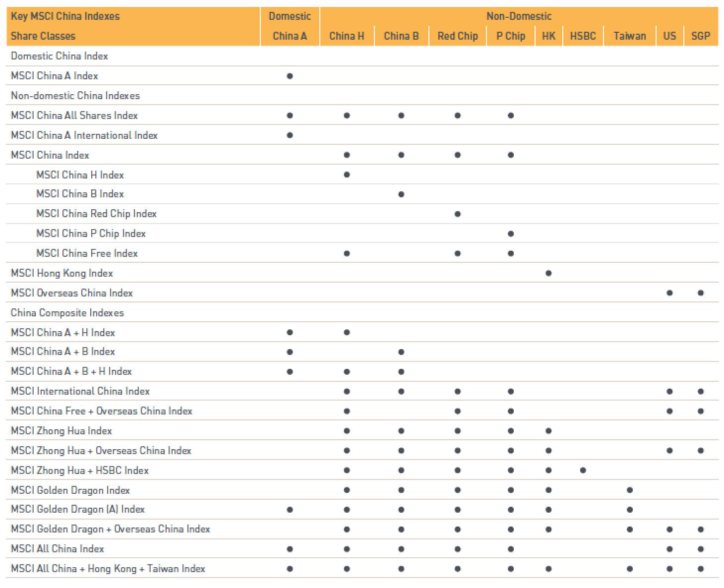Click SGP dot in MSCI All China Index row
The height and width of the screenshot is (588, 724).
[x=701, y=549]
